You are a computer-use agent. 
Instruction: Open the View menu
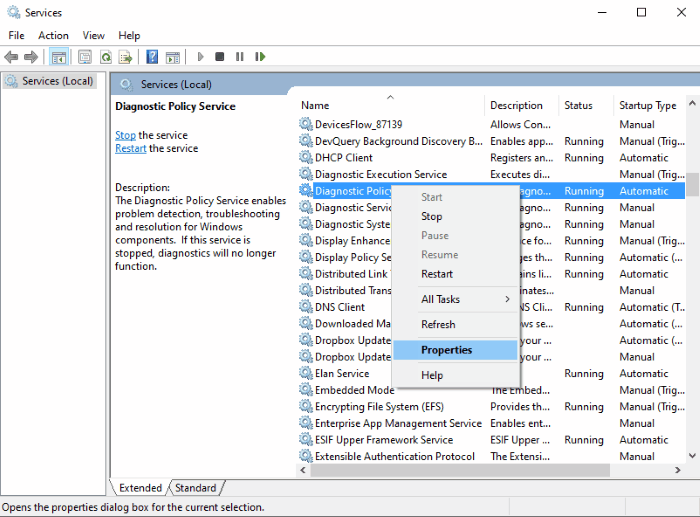click(93, 35)
